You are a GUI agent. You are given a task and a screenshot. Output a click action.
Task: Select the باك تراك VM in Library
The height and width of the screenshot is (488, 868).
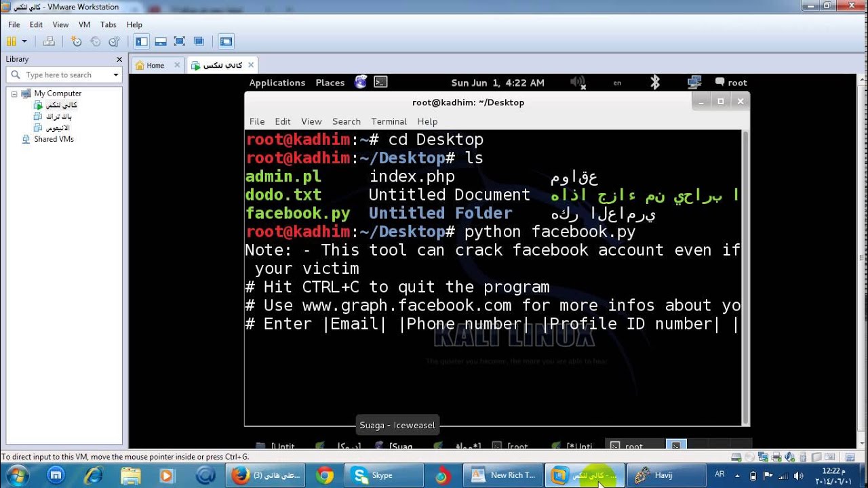[x=58, y=117]
